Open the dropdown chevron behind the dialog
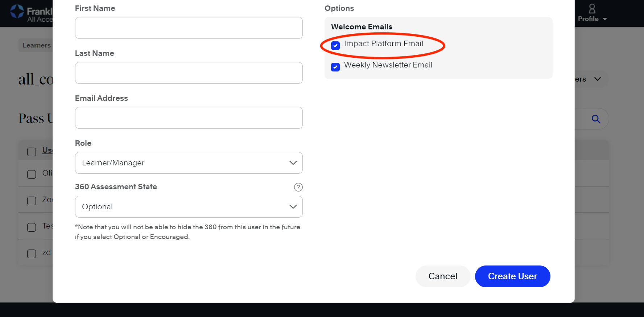The width and height of the screenshot is (644, 317). click(x=598, y=79)
